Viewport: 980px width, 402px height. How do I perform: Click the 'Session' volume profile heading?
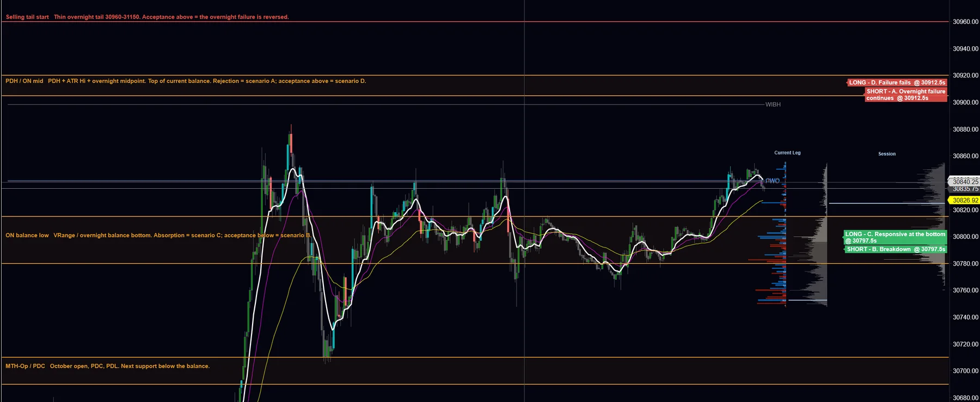pos(887,154)
